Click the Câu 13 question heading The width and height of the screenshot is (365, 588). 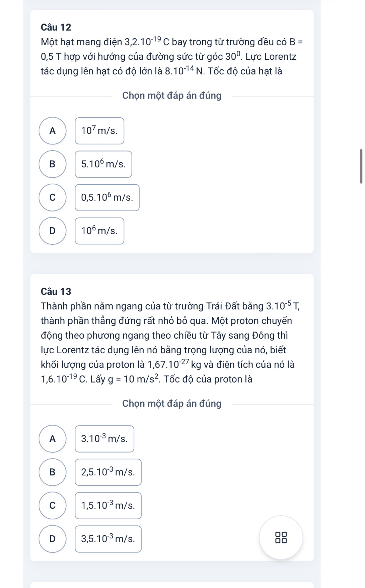coord(56,292)
